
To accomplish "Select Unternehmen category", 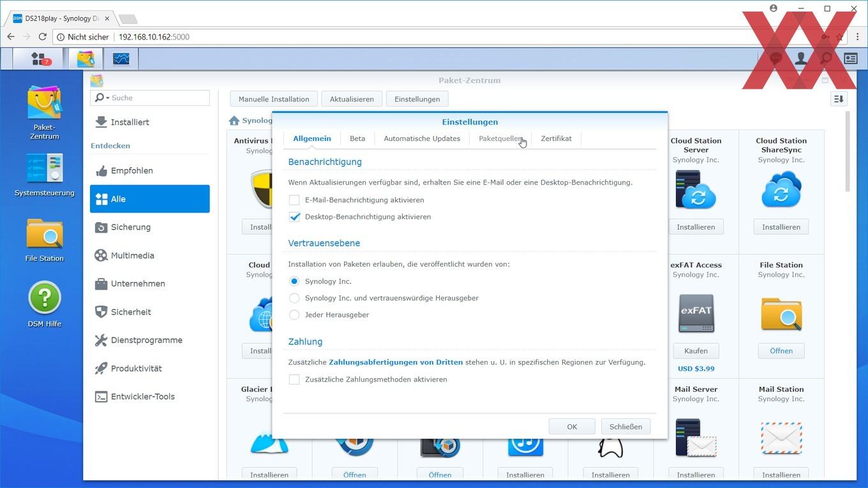I will tap(149, 283).
